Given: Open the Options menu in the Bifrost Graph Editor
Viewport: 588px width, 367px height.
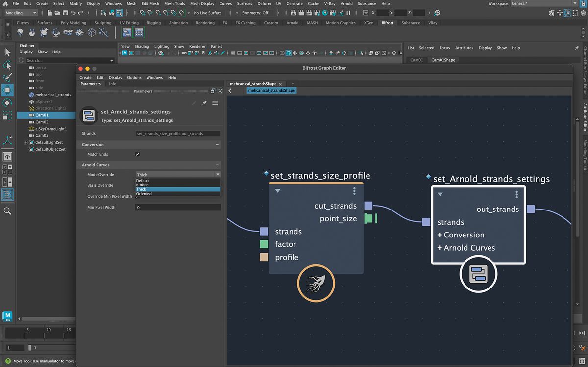Looking at the screenshot, I should click(134, 77).
